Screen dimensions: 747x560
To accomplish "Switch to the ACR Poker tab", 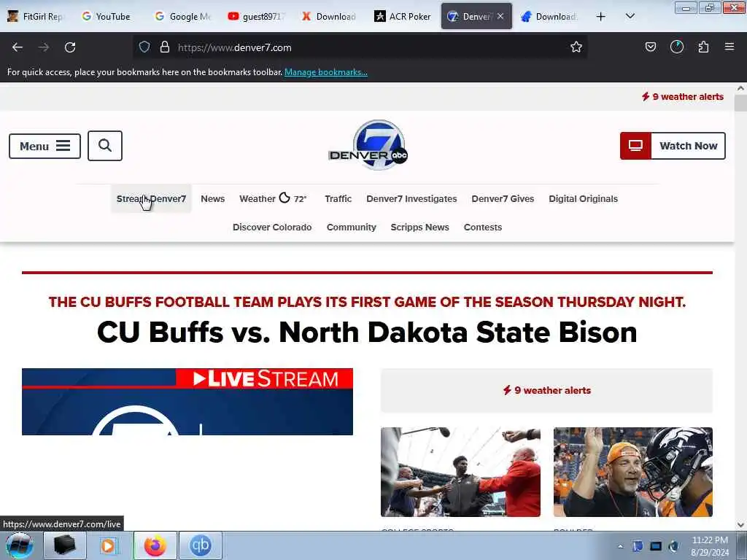I will (x=403, y=17).
